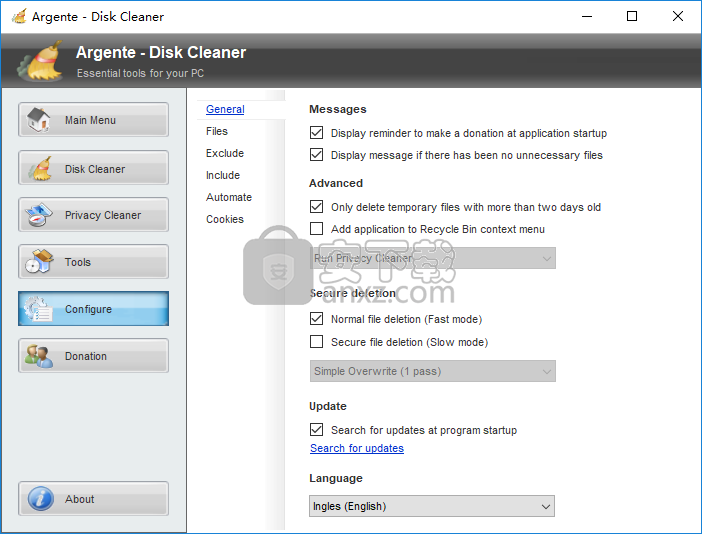Go to Privacy Cleaner
Viewport: 702px width, 534px height.
[94, 215]
